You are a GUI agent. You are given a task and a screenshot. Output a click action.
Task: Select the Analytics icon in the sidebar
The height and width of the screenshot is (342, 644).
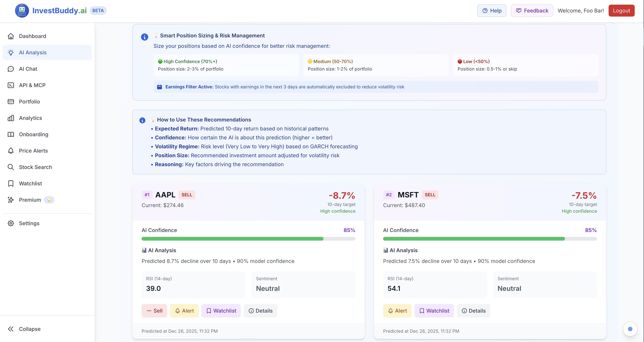[11, 118]
